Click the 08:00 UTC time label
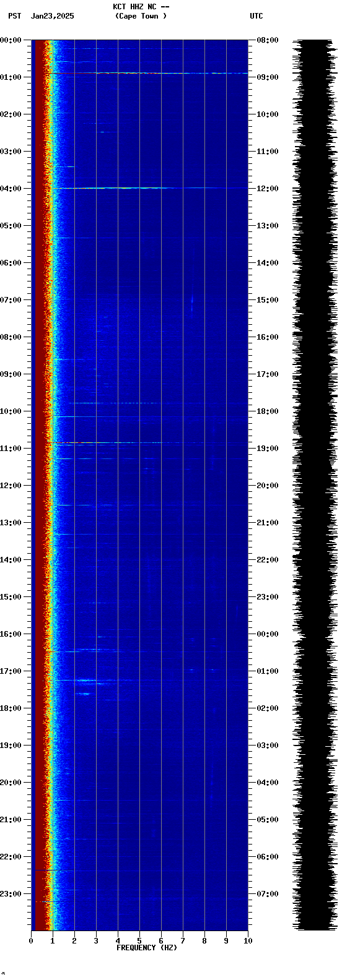 268,40
